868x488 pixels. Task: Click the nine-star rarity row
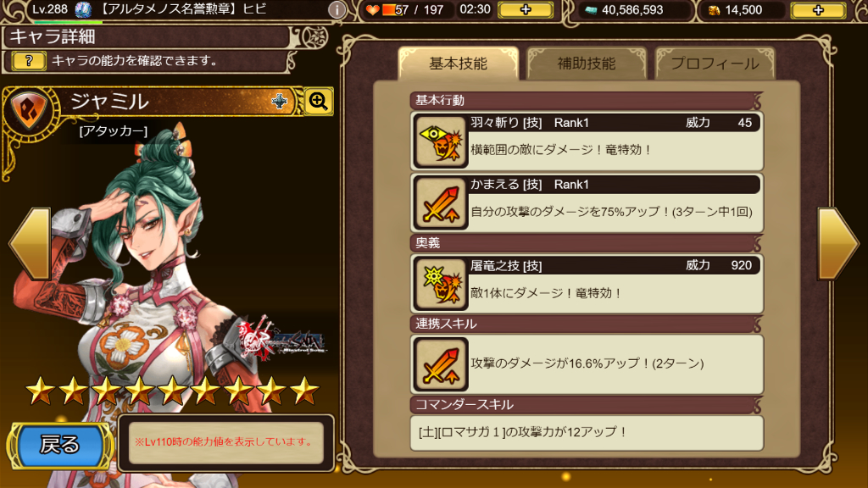pyautogui.click(x=172, y=391)
